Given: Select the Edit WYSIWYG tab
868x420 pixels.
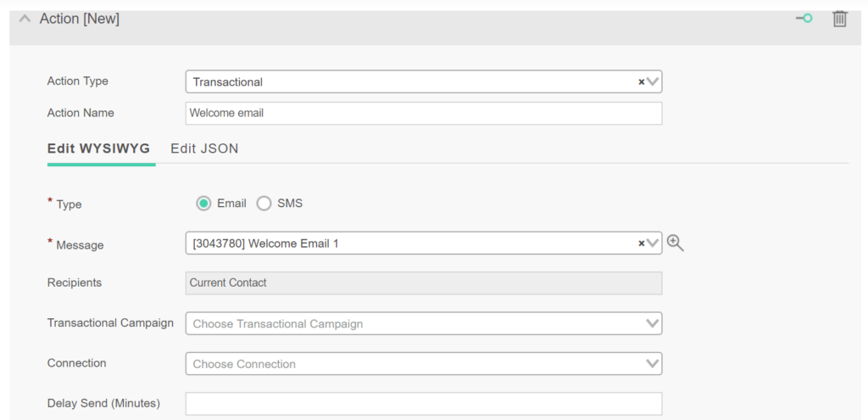Looking at the screenshot, I should point(98,148).
